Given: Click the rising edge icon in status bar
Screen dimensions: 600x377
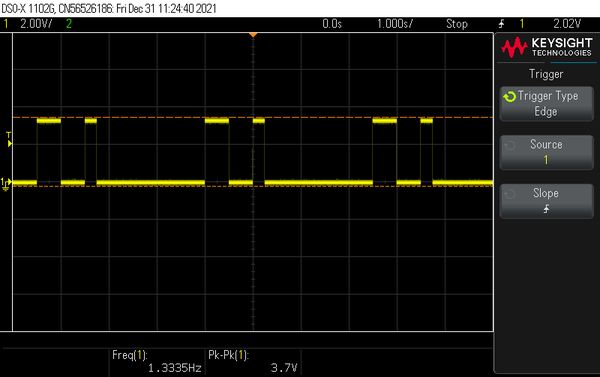Looking at the screenshot, I should [501, 24].
